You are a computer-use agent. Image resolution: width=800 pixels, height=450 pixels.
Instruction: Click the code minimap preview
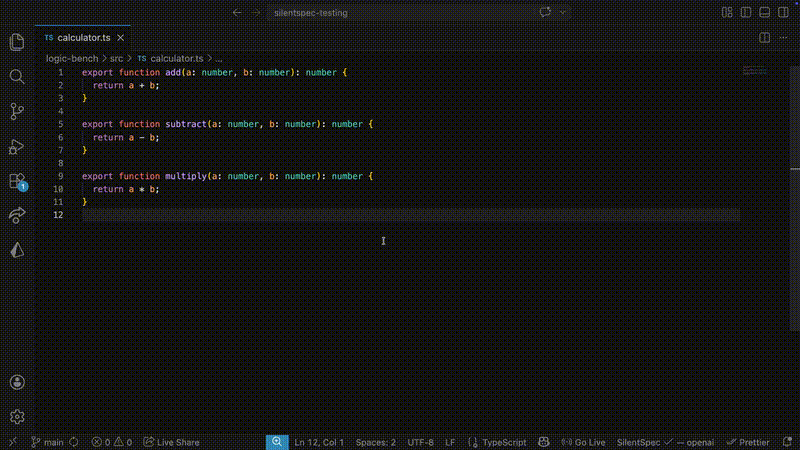click(x=754, y=71)
